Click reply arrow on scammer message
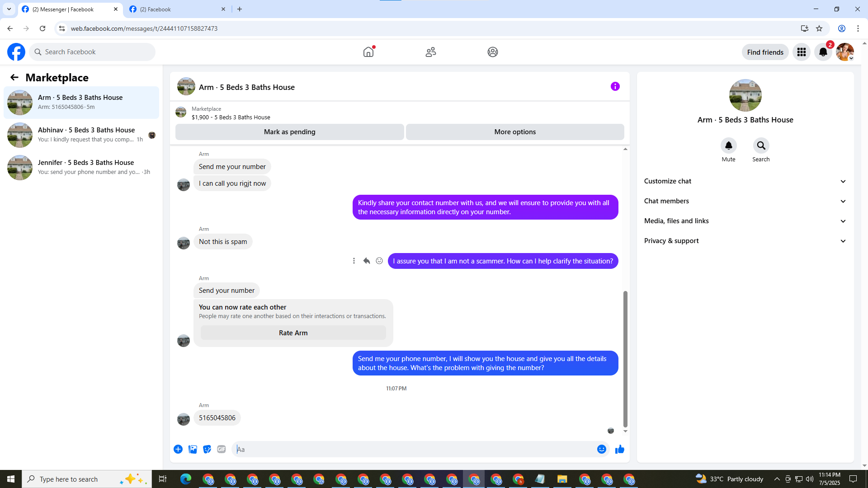Screen dimensions: 868x488 (x=367, y=261)
